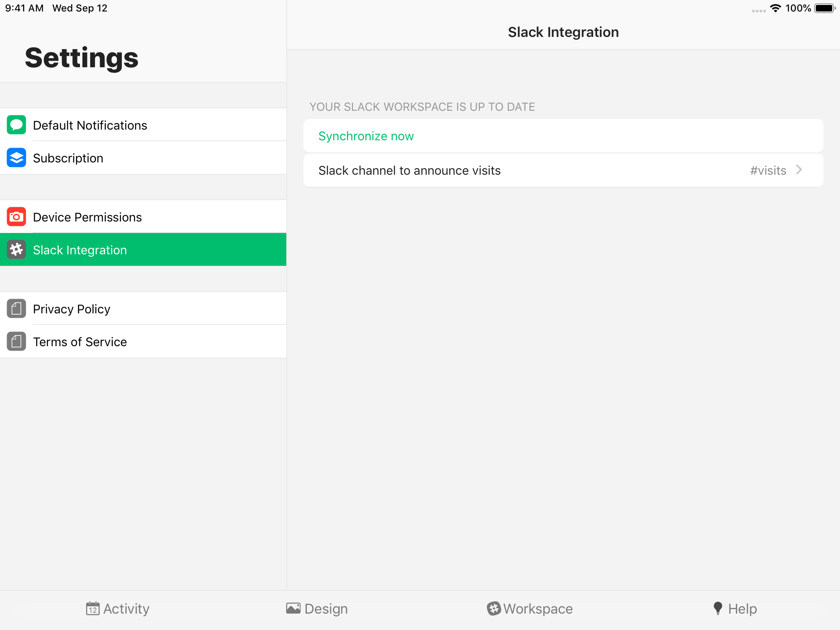Select the Slack Integration sidebar row
840x630 pixels.
tap(143, 249)
